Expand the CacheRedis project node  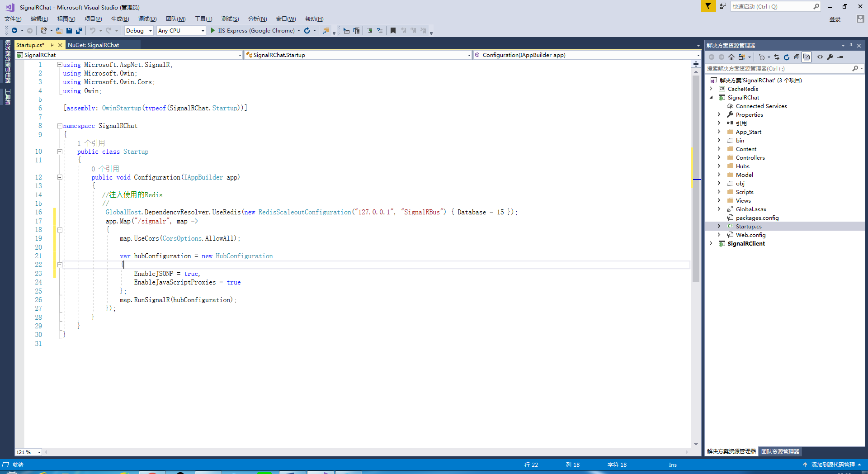[x=711, y=89]
